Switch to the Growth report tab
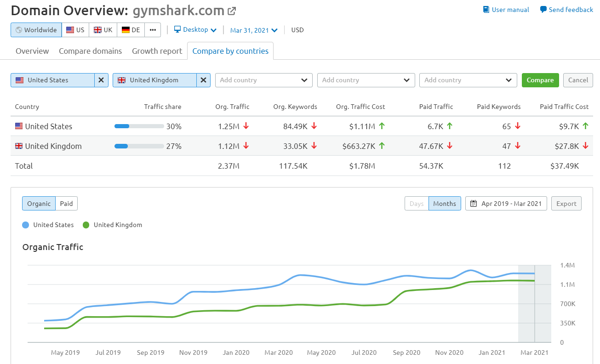Viewport: 600px width, 364px height. point(157,51)
